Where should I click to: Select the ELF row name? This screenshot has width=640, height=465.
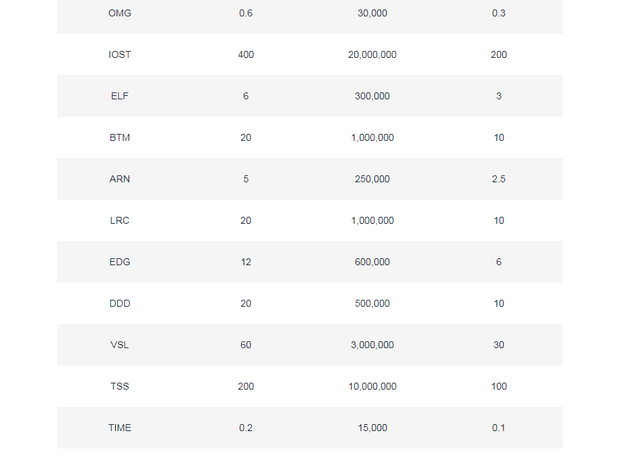tap(120, 96)
